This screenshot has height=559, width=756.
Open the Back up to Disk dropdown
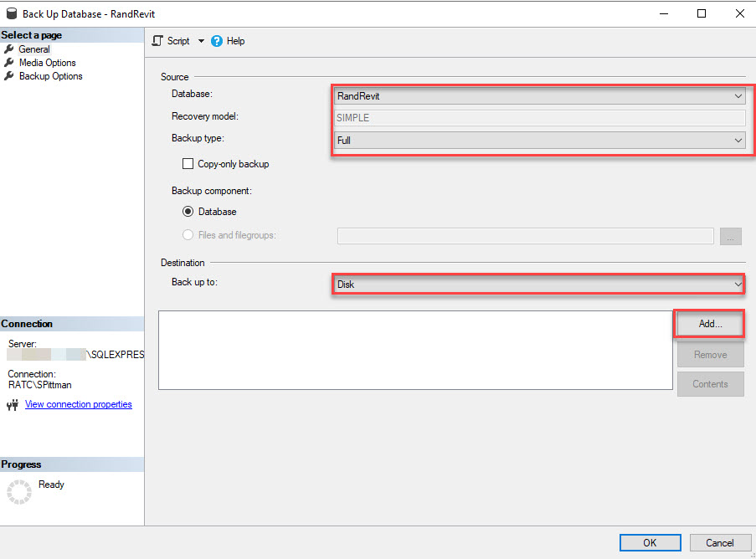(539, 285)
